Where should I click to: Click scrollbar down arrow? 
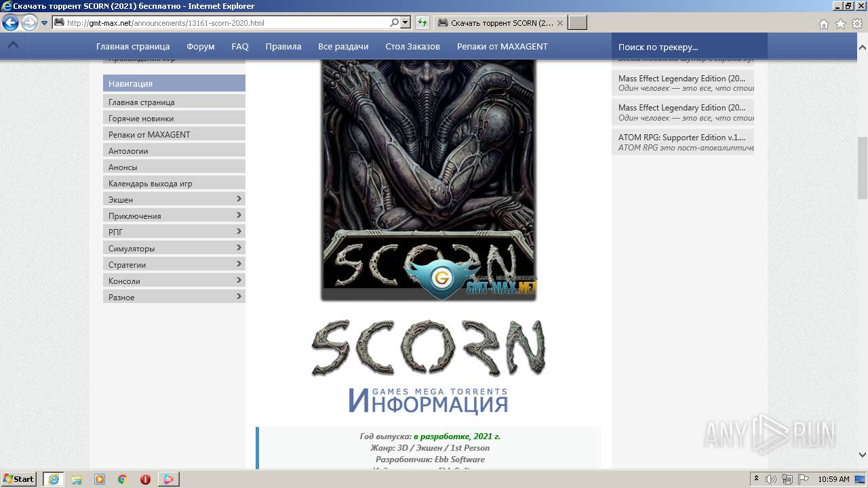[863, 455]
